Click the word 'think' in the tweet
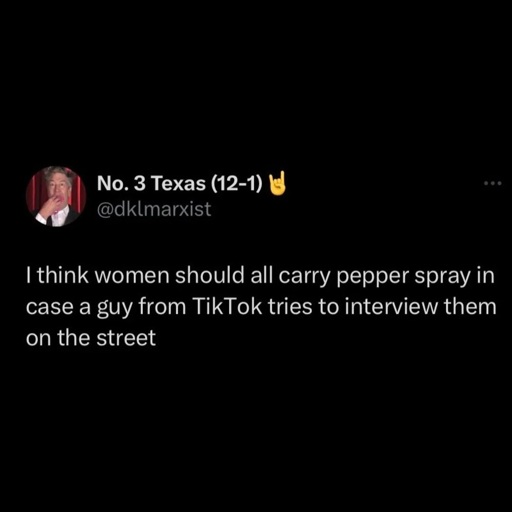The width and height of the screenshot is (512, 512). click(x=63, y=276)
